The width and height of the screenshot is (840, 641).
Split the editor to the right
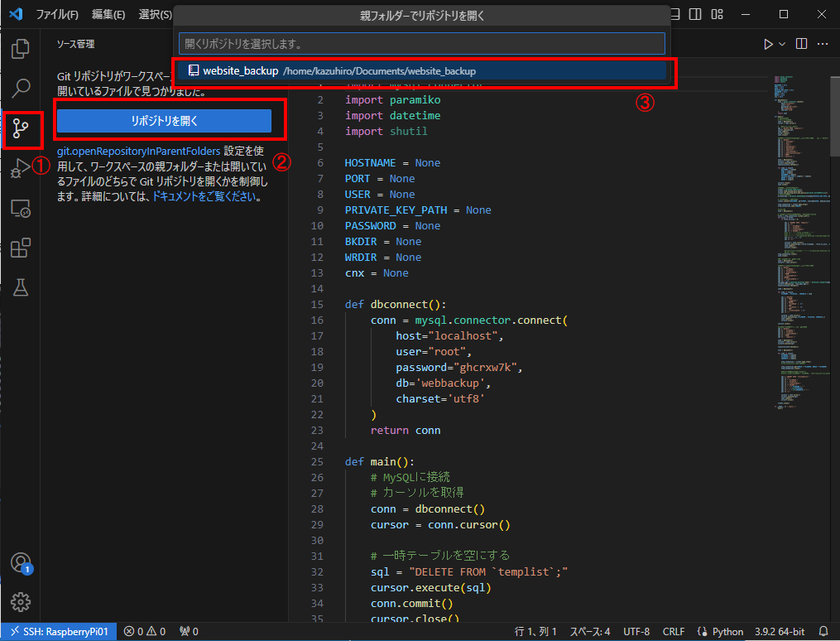[x=801, y=44]
